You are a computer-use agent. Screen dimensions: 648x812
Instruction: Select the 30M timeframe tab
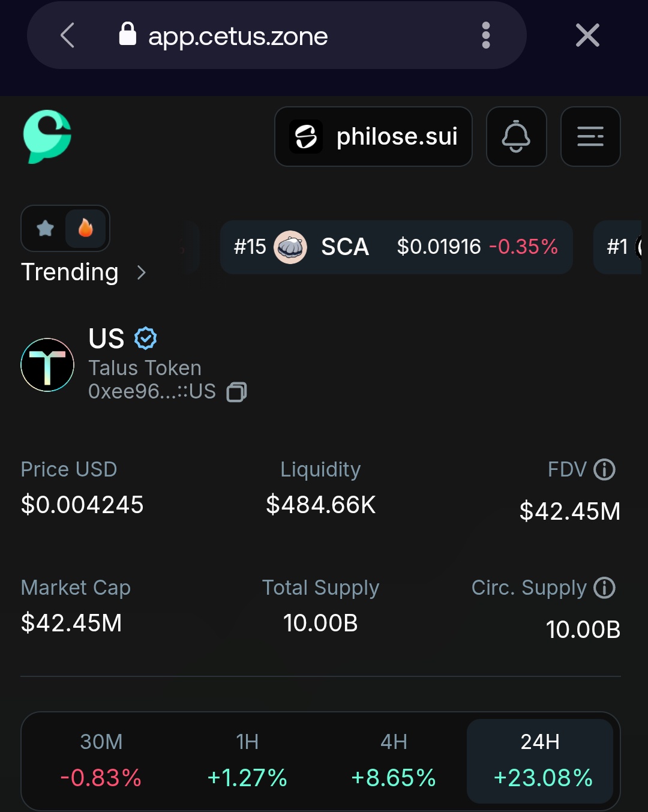pyautogui.click(x=101, y=760)
